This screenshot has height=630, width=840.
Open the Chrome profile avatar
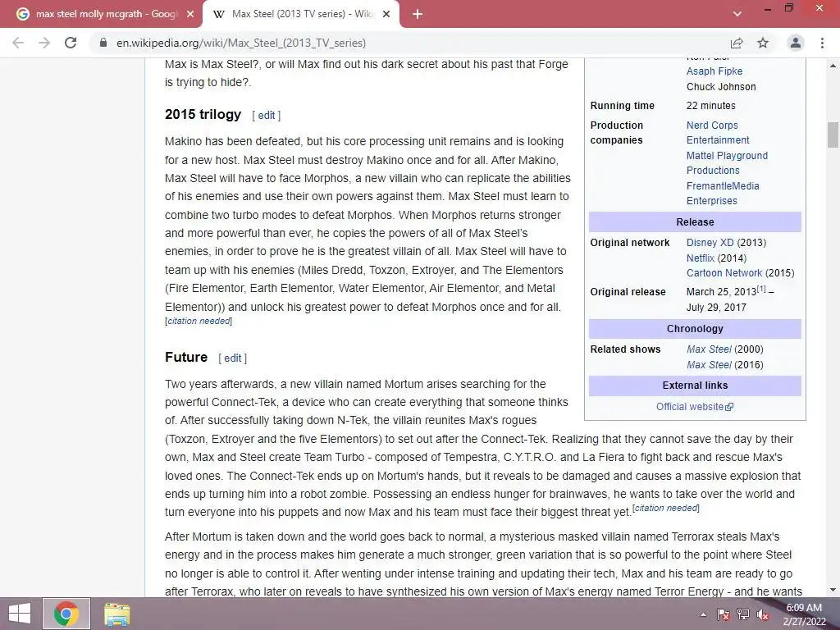pos(796,43)
